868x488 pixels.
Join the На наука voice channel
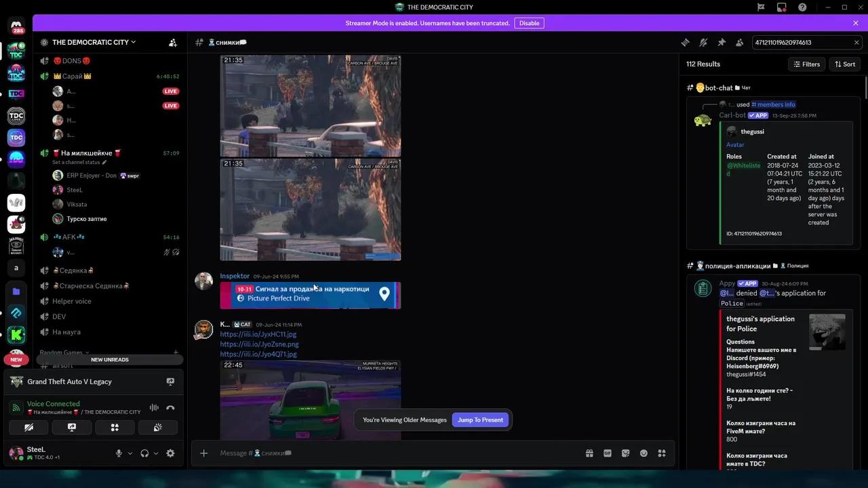(x=108, y=332)
